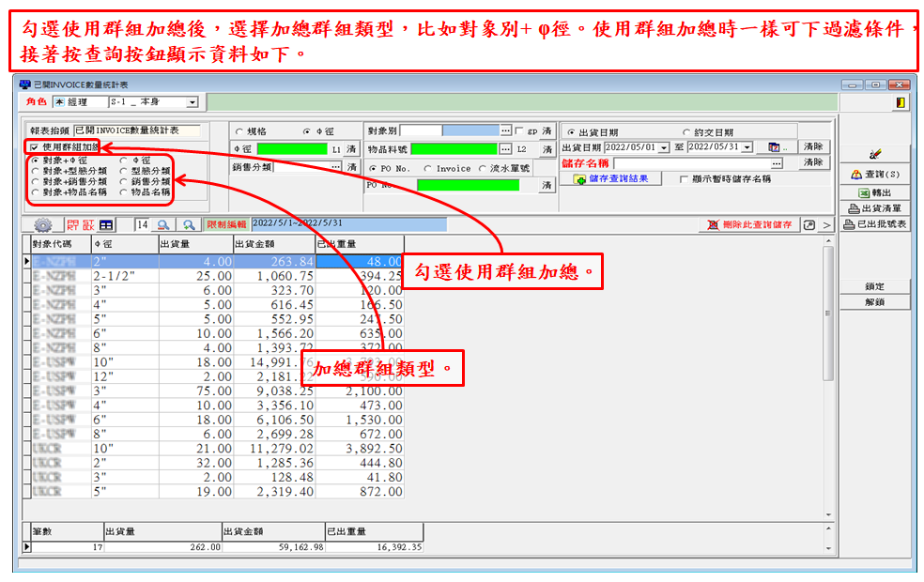This screenshot has width=924, height=582.
Task: Open the 角色 role dropdown
Action: click(x=192, y=102)
